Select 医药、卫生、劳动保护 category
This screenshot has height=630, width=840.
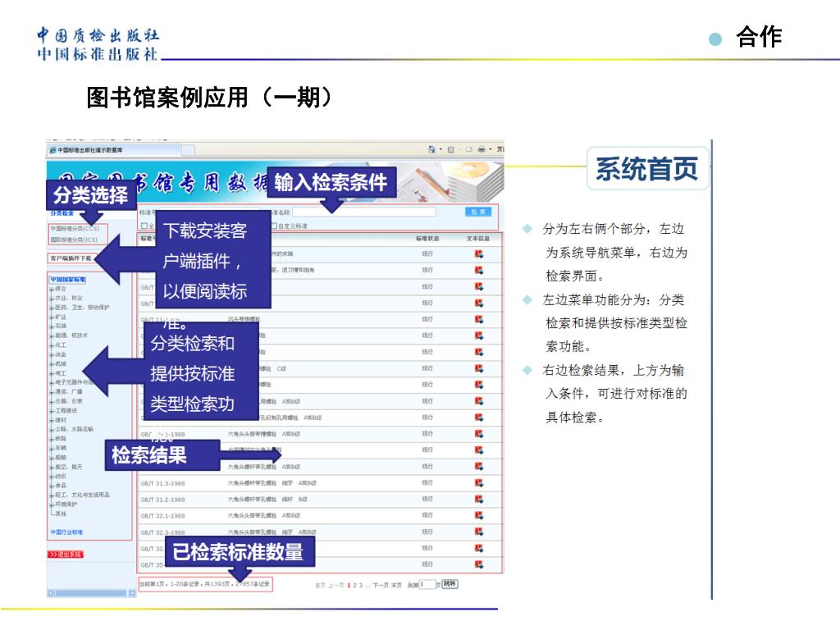click(82, 308)
